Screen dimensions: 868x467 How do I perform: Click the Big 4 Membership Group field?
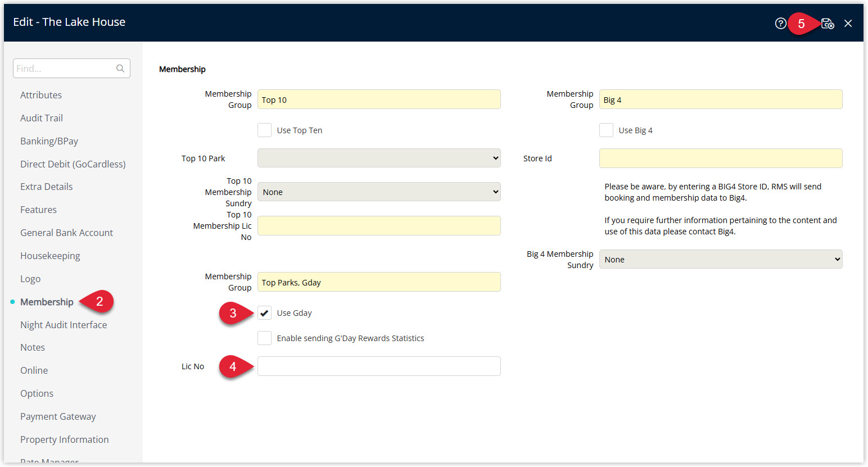(721, 99)
